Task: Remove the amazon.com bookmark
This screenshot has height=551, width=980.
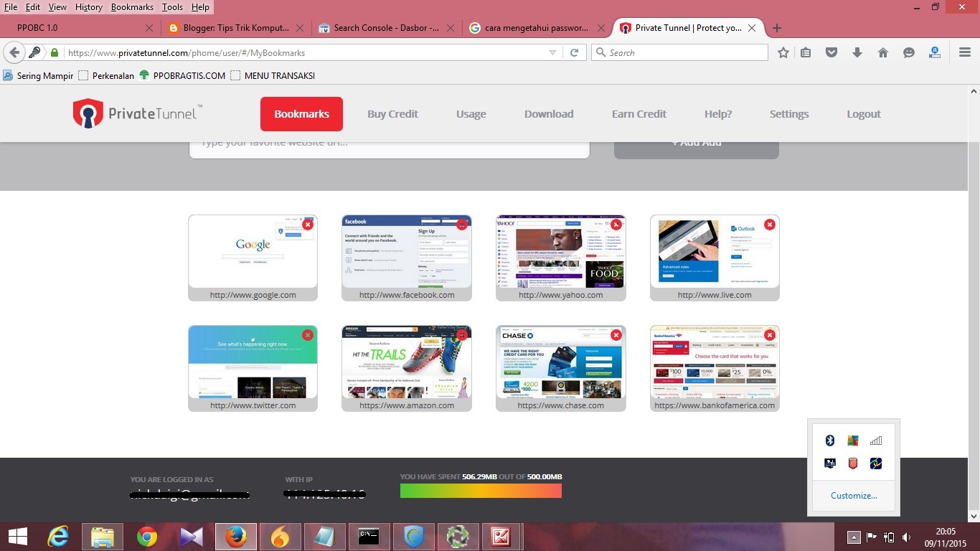Action: point(462,335)
